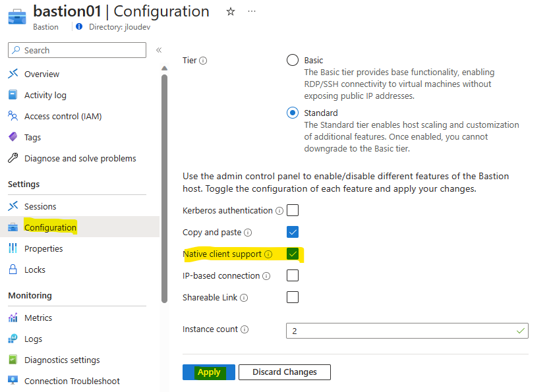Viewport: 551px width, 392px height.
Task: Favorite this page with the star icon
Action: tap(231, 12)
